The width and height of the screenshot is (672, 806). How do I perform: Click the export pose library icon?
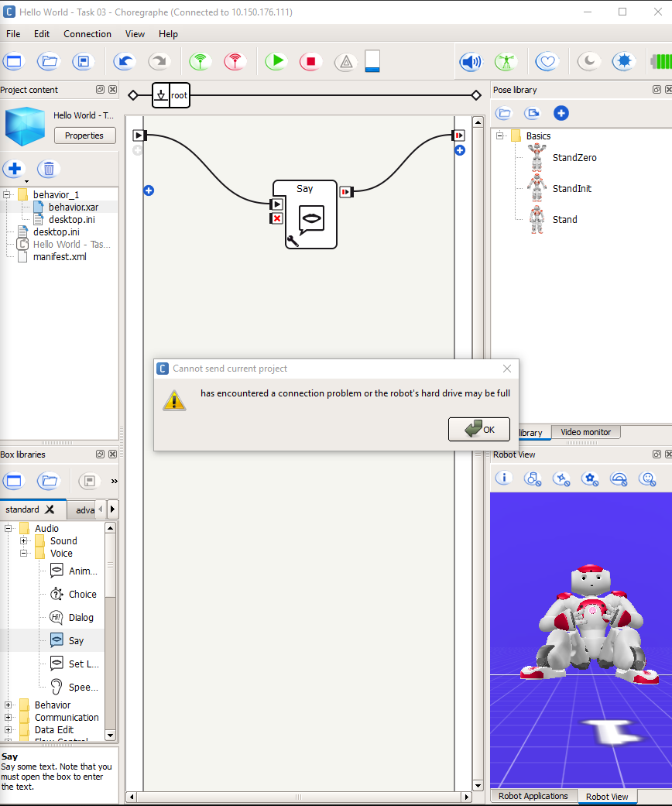tap(532, 113)
